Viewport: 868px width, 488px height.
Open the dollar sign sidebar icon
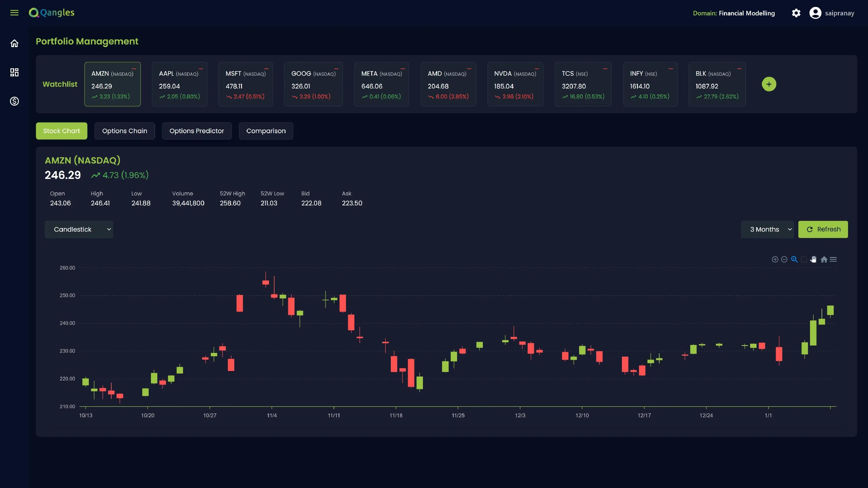[x=14, y=101]
